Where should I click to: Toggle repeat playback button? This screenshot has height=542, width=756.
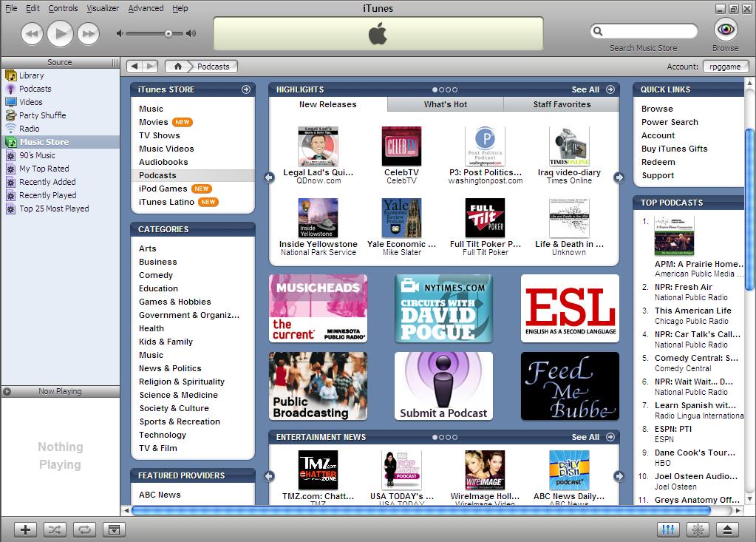tap(84, 530)
